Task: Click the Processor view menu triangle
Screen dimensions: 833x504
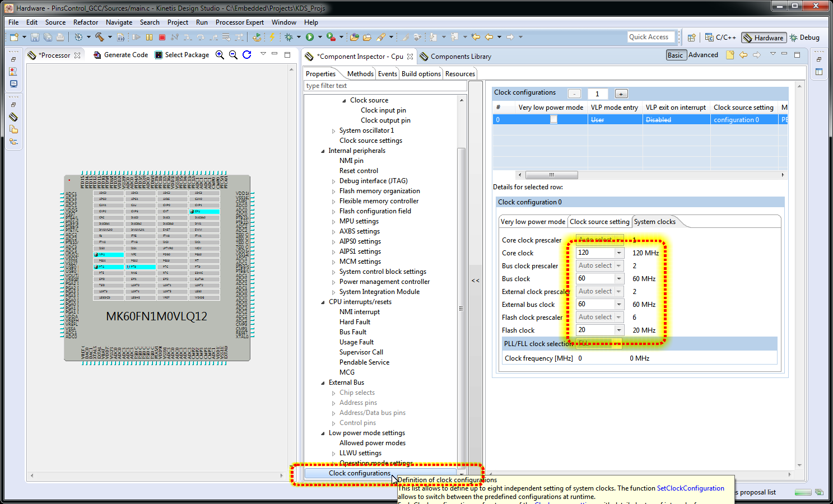Action: click(263, 54)
